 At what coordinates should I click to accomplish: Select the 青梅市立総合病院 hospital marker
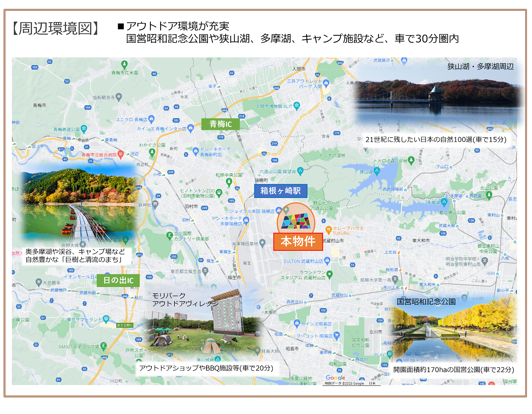pyautogui.click(x=121, y=154)
